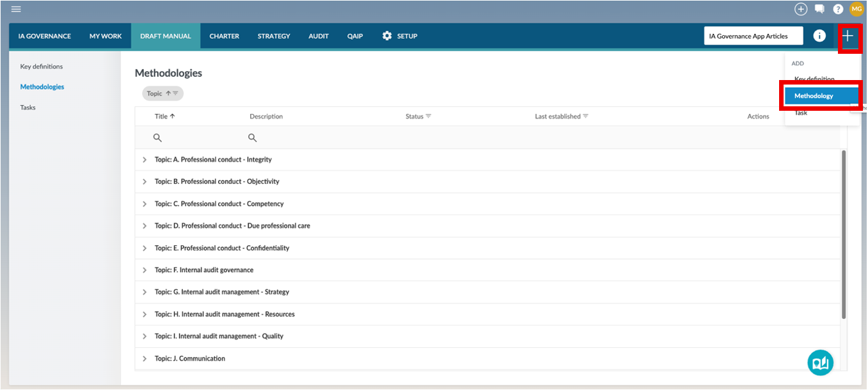Image resolution: width=868 pixels, height=390 pixels.
Task: Click the Title column search magnifier icon
Action: pos(157,138)
